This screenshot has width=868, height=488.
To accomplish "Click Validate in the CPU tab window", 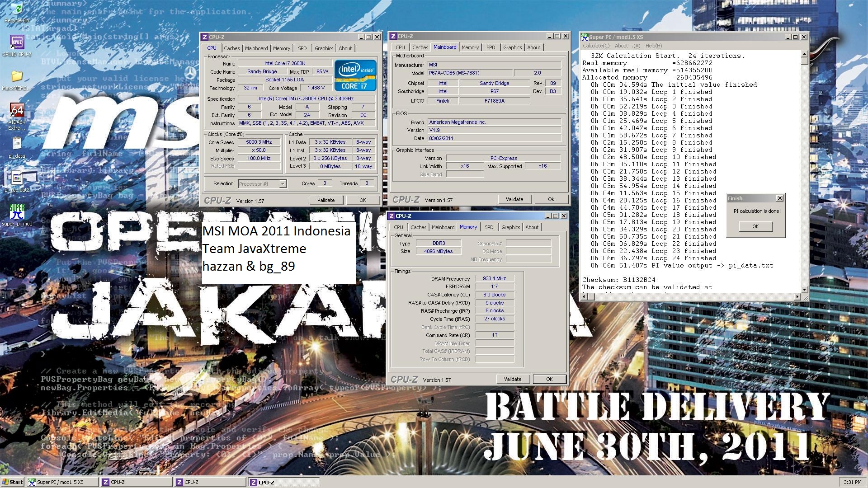I will point(325,200).
